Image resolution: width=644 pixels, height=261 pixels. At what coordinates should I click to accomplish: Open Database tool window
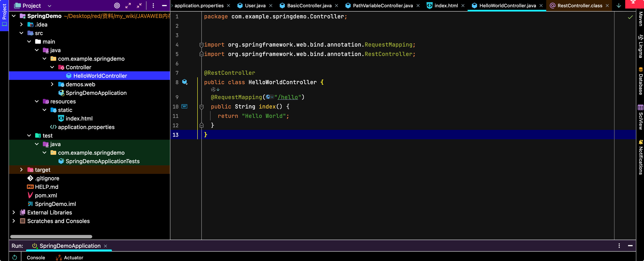coord(640,81)
